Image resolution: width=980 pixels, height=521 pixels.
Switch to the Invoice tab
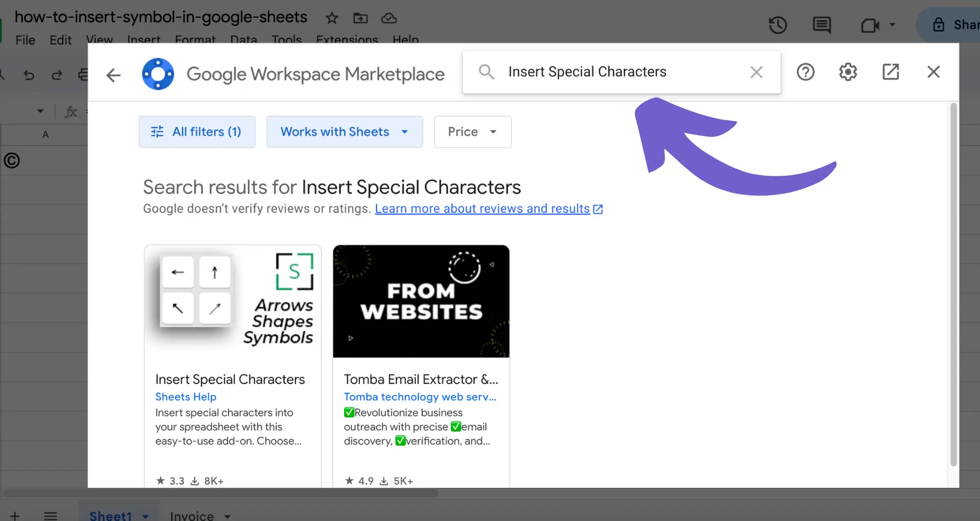(x=192, y=515)
